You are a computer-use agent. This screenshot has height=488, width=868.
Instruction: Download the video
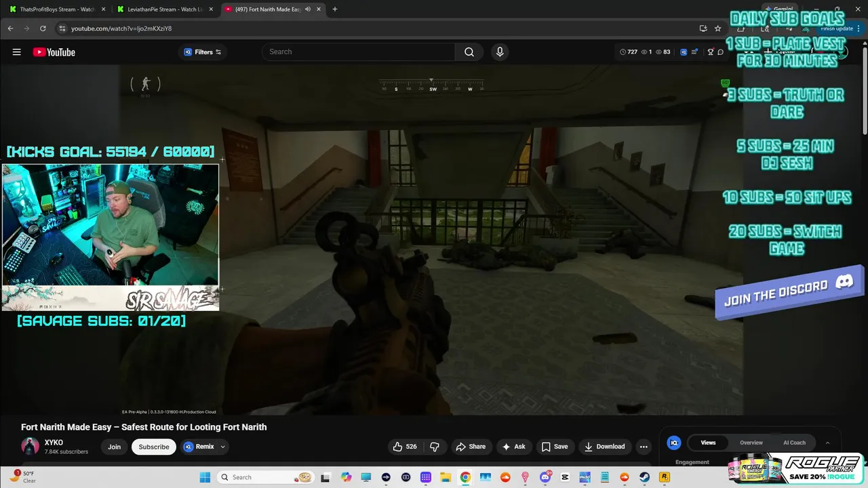(x=605, y=447)
